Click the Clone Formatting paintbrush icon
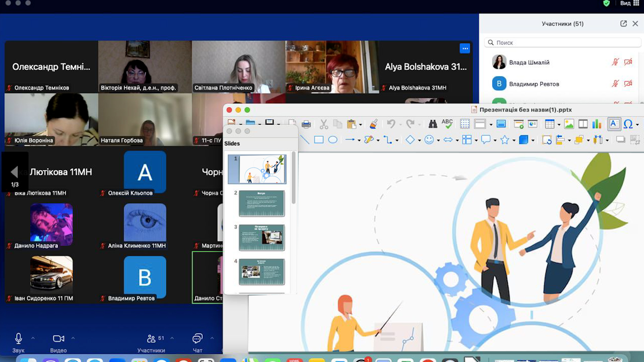 tap(374, 124)
